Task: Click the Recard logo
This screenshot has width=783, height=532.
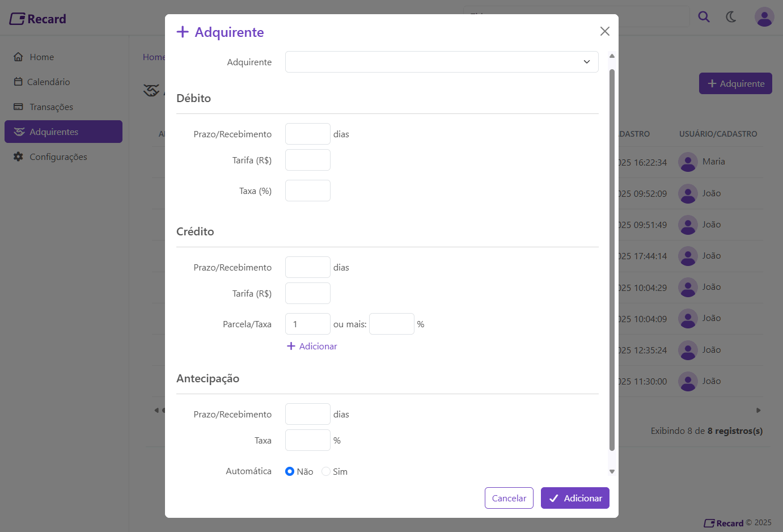Action: pyautogui.click(x=38, y=19)
